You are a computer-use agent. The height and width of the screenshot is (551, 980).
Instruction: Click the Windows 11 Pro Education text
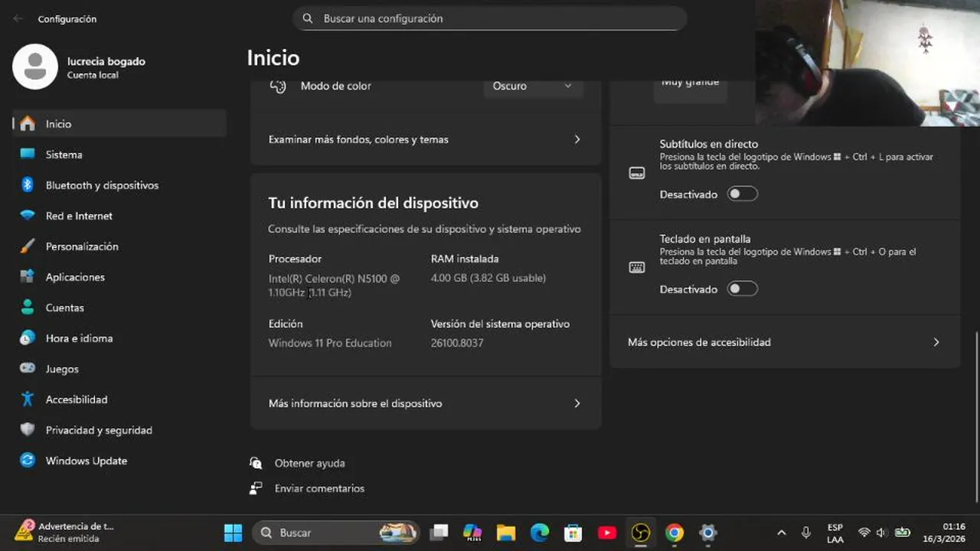click(x=330, y=343)
